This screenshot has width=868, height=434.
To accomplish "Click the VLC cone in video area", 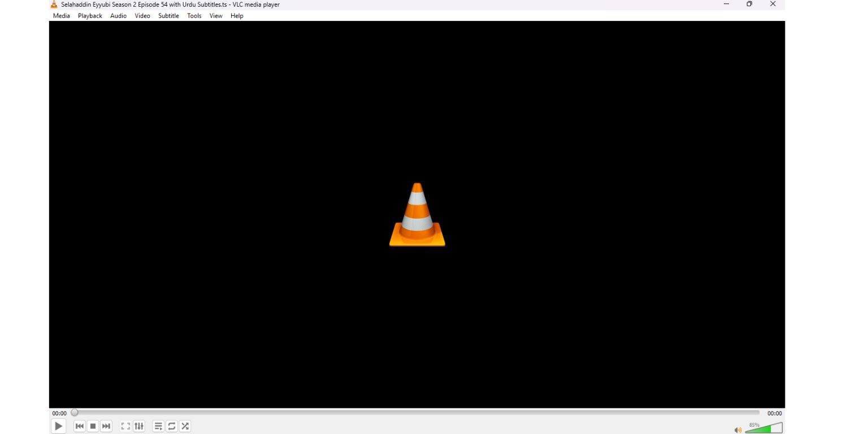I will [417, 215].
